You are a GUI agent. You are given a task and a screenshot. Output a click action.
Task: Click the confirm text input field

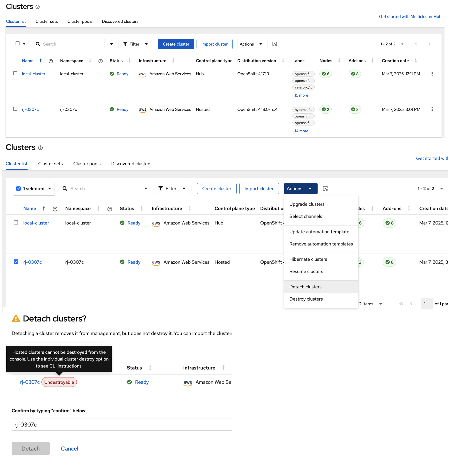coord(121,425)
